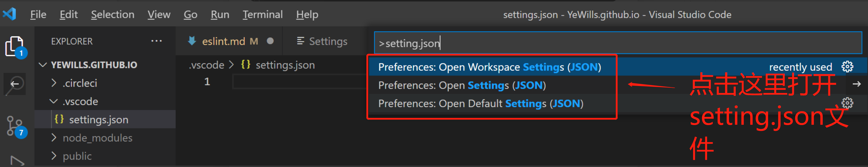The image size is (868, 167).
Task: Click Explorer's more actions ellipsis
Action: [x=156, y=41]
